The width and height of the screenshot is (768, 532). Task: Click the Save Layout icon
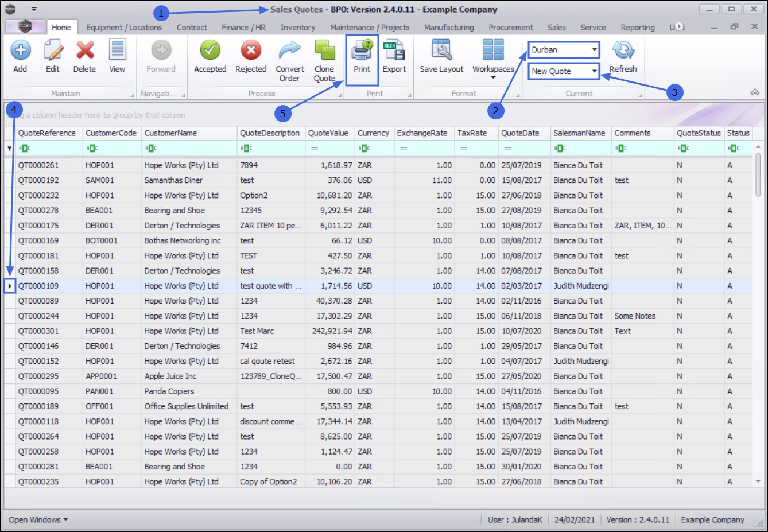pyautogui.click(x=441, y=51)
